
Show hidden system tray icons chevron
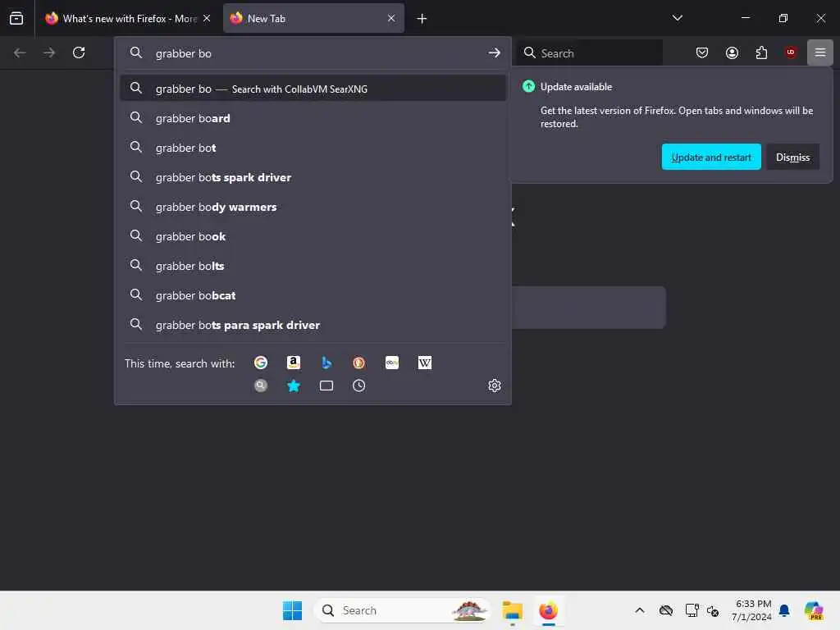coord(639,610)
